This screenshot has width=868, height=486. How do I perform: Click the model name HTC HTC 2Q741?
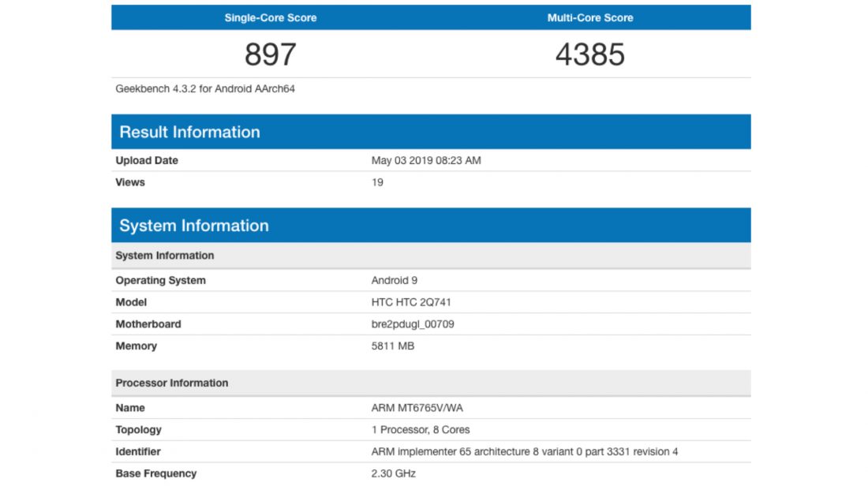[411, 302]
